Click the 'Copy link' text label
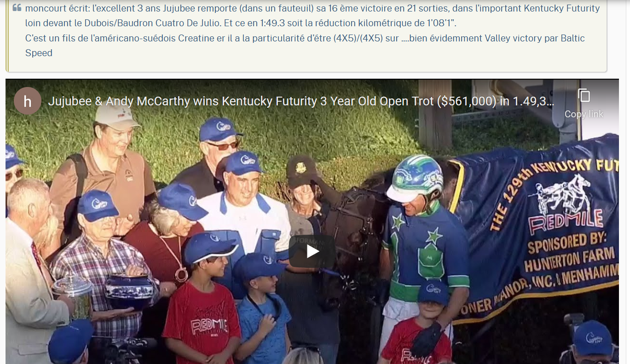 pyautogui.click(x=584, y=114)
